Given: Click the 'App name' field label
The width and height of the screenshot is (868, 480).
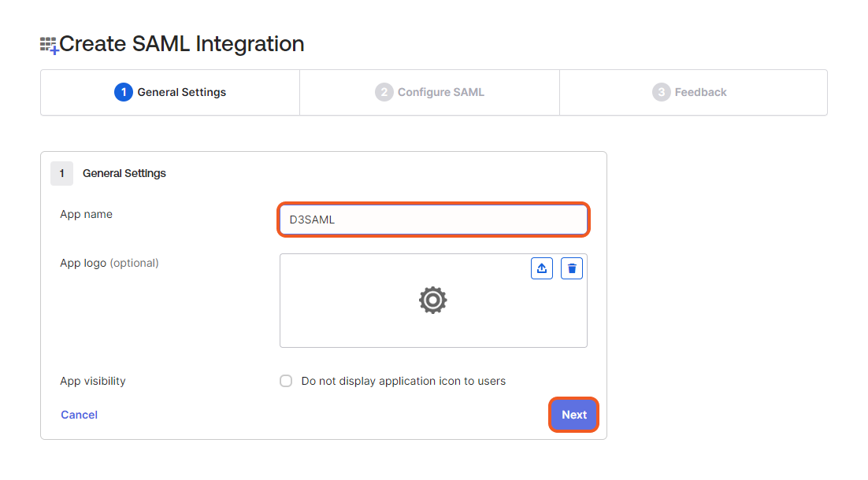Looking at the screenshot, I should click(86, 214).
